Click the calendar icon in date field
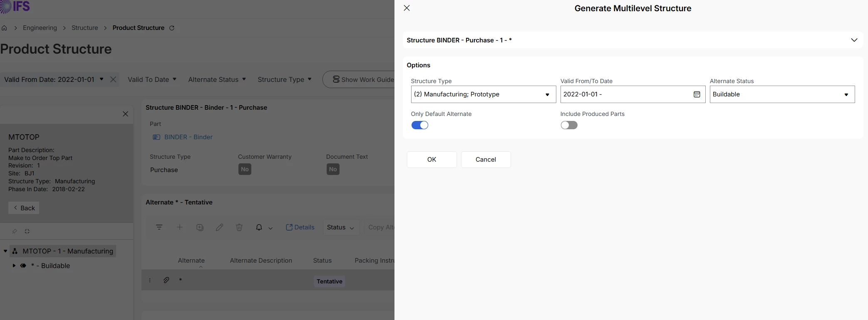This screenshot has width=868, height=320. tap(697, 94)
